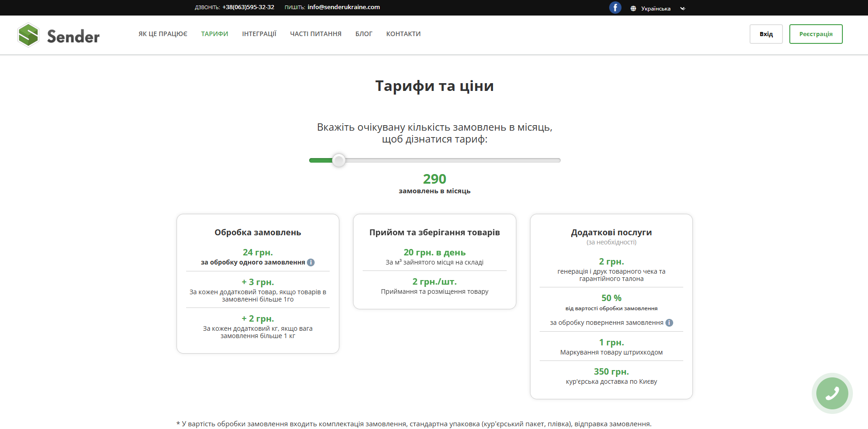Open the ІНТЕГРАЦІЇ page
This screenshot has height=429, width=868.
(x=259, y=33)
